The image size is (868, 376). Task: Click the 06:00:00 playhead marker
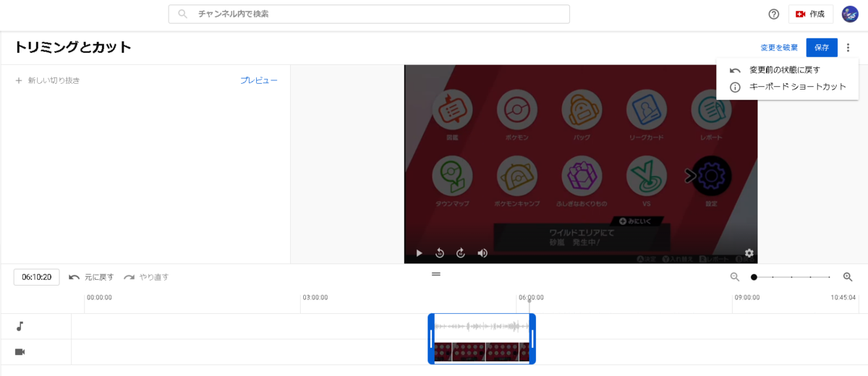(531, 297)
